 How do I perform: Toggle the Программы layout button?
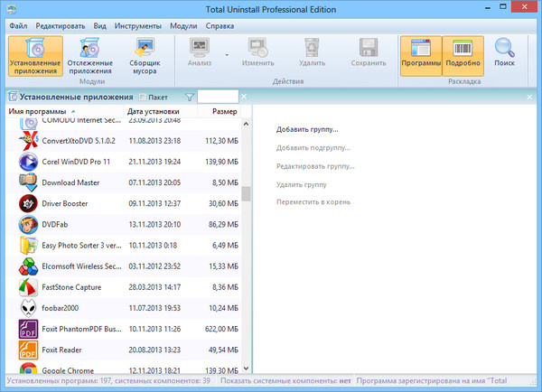[421, 55]
